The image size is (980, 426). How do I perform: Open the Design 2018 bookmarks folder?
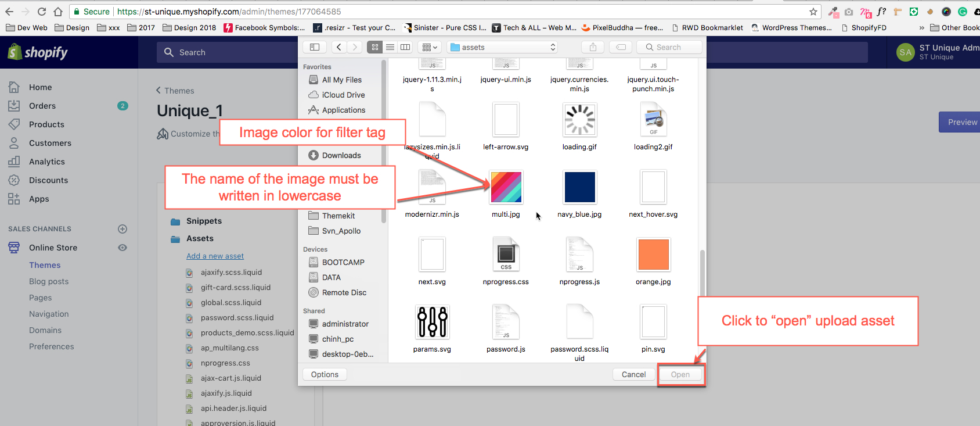(190, 27)
